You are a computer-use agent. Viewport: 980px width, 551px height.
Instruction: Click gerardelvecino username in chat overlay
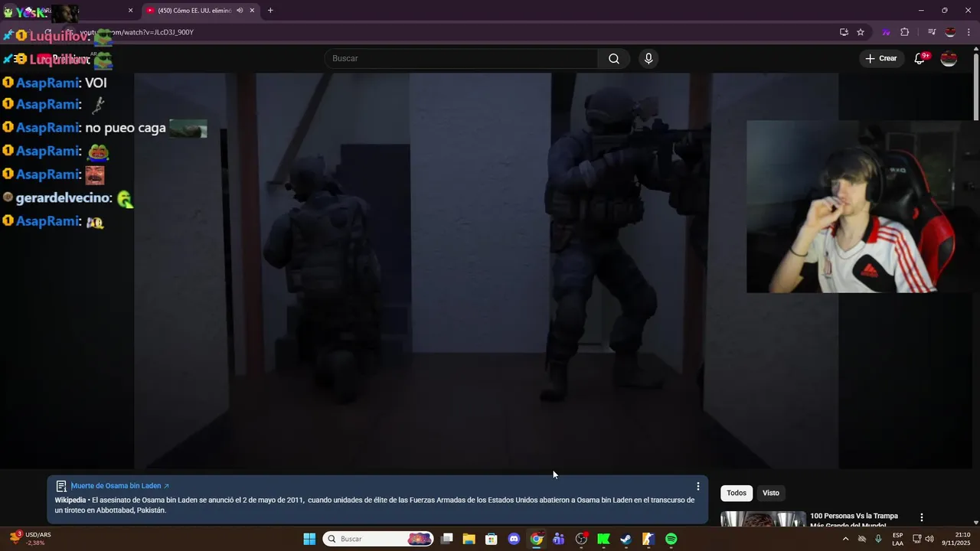point(64,198)
